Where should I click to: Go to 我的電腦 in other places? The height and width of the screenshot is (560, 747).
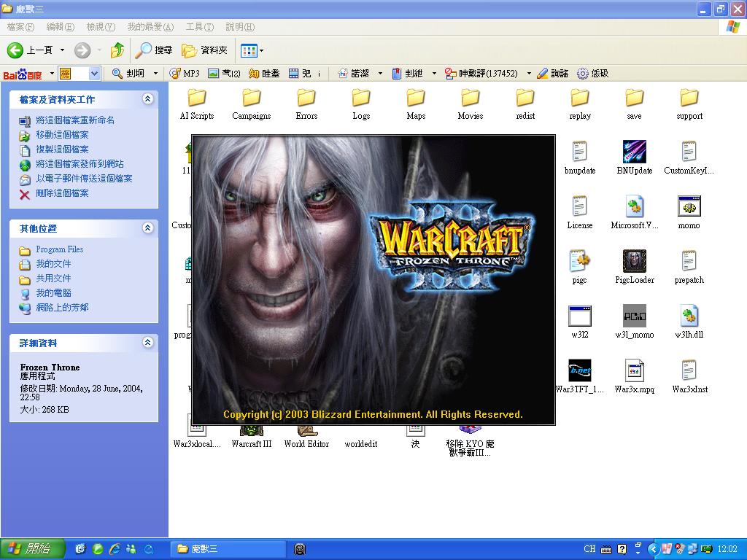click(x=53, y=293)
